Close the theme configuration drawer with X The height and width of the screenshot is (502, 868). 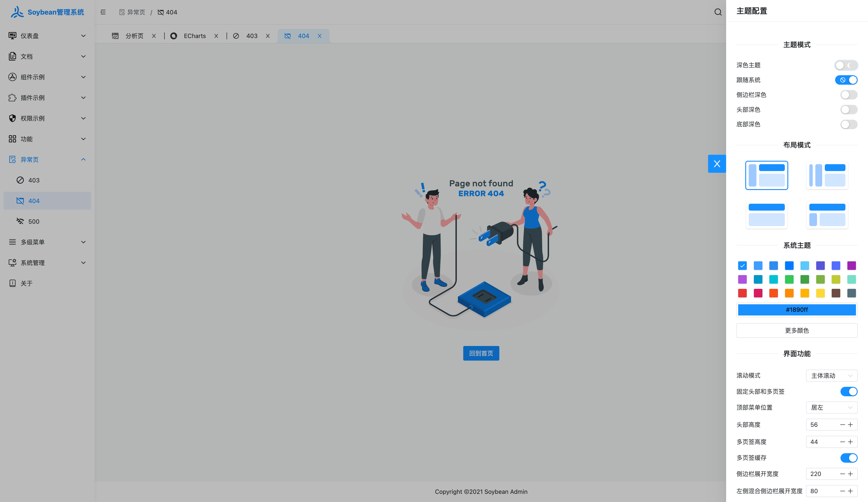tap(717, 164)
